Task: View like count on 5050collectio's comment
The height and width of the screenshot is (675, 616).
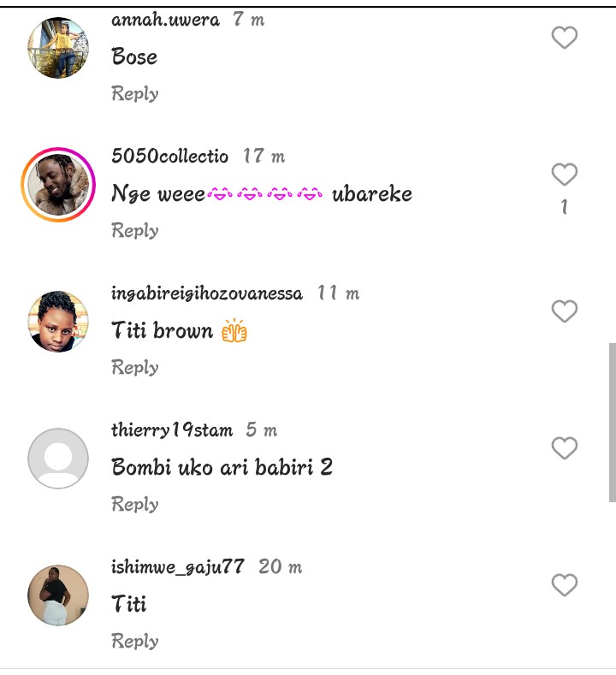Action: (x=564, y=207)
